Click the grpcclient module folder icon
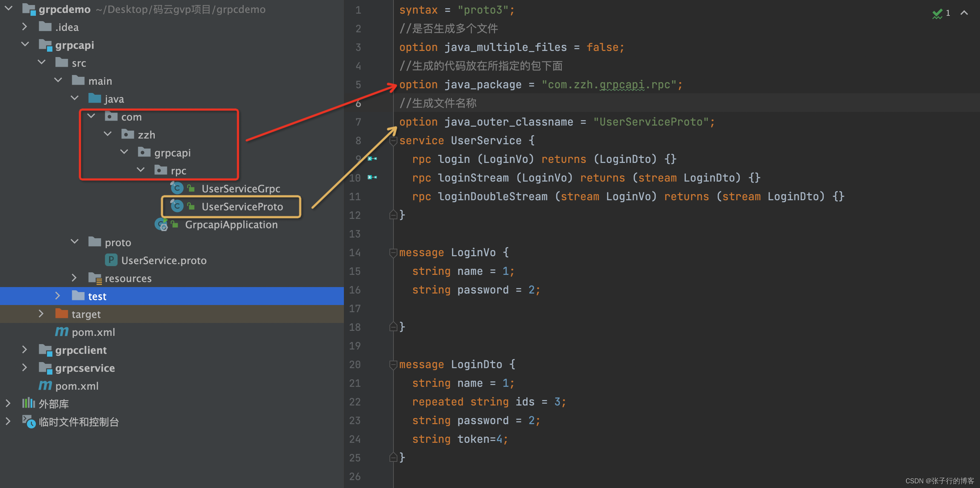 (x=46, y=350)
